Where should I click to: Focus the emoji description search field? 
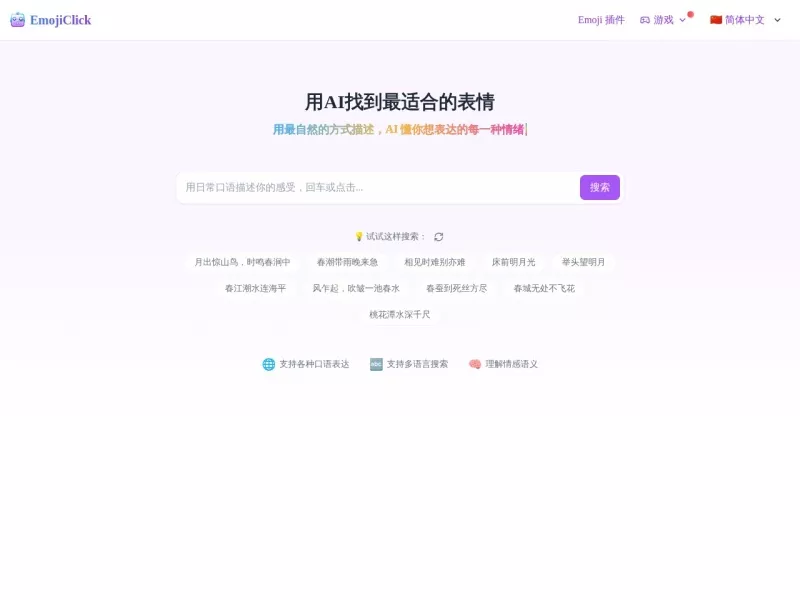pyautogui.click(x=378, y=187)
